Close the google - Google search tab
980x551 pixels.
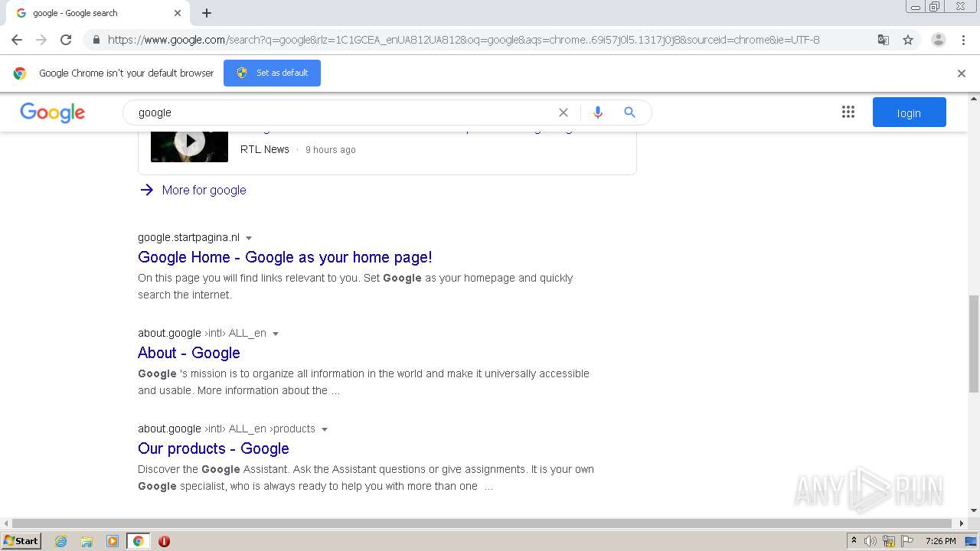pyautogui.click(x=178, y=13)
